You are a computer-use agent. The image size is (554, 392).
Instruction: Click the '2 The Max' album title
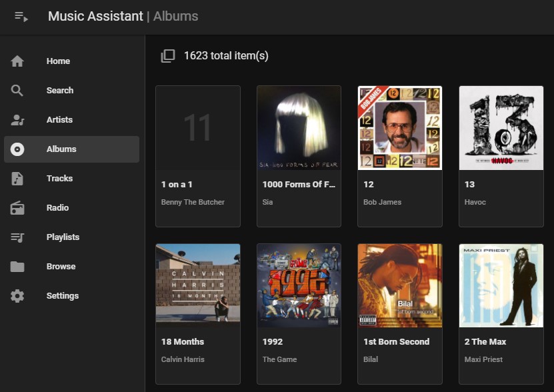click(x=485, y=342)
